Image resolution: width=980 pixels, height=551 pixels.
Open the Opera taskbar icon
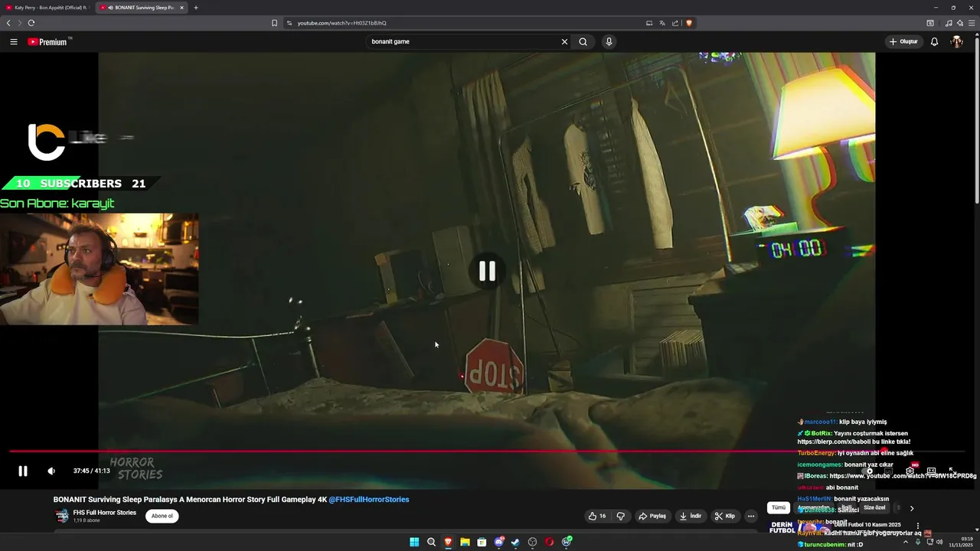549,542
